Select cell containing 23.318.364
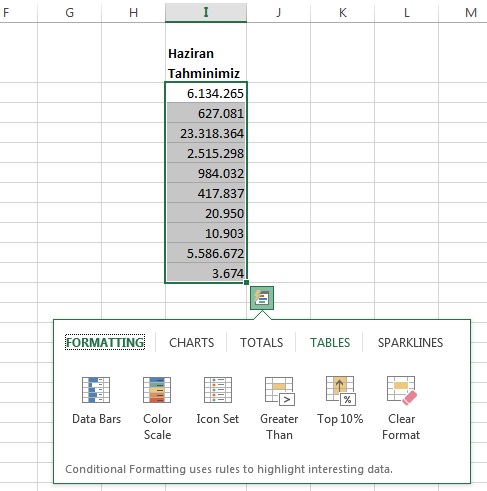Viewport: 487px width, 491px height. 206,133
